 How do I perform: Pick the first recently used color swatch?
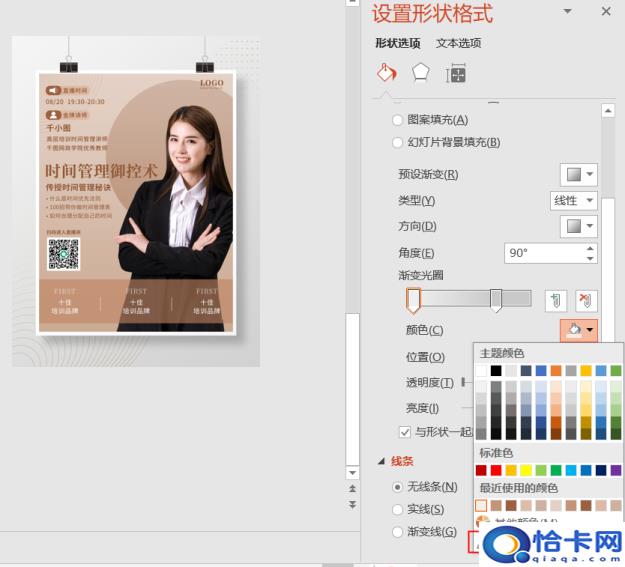pos(481,506)
